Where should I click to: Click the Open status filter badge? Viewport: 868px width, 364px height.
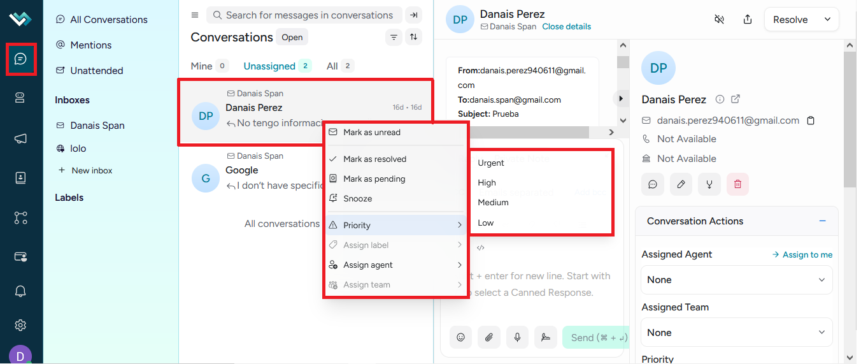point(292,38)
